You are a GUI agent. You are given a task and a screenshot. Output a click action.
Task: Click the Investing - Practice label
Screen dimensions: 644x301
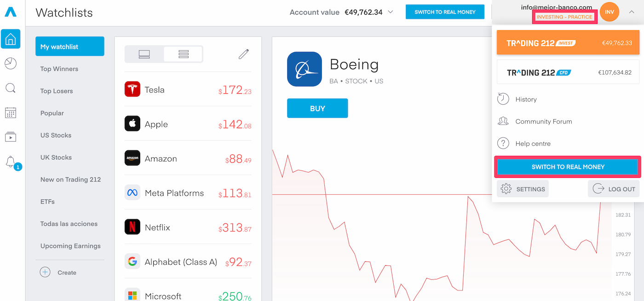[x=564, y=17]
